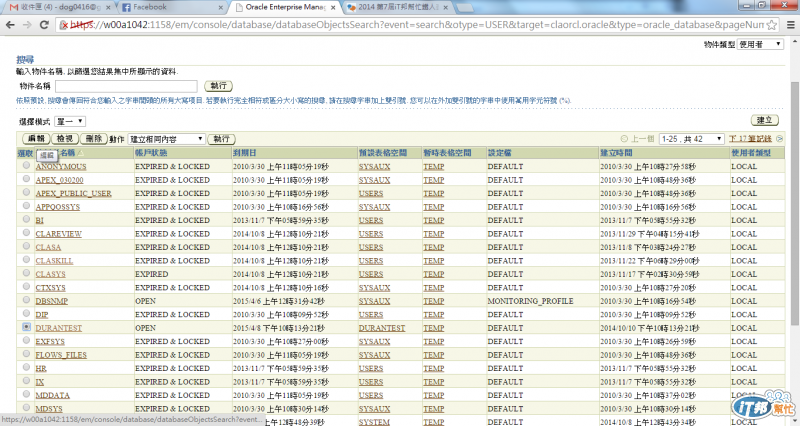800x426 pixels.
Task: Click the 刪除 delete button
Action: pyautogui.click(x=94, y=138)
